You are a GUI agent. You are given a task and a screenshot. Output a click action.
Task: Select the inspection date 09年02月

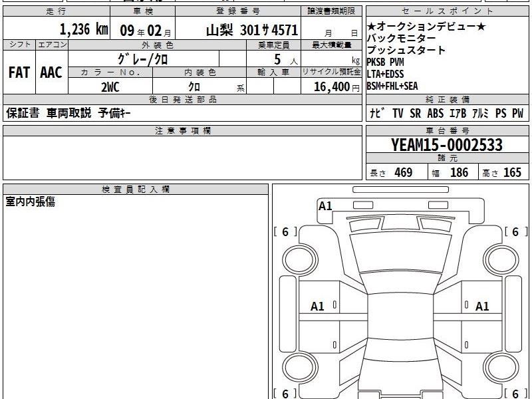(146, 31)
